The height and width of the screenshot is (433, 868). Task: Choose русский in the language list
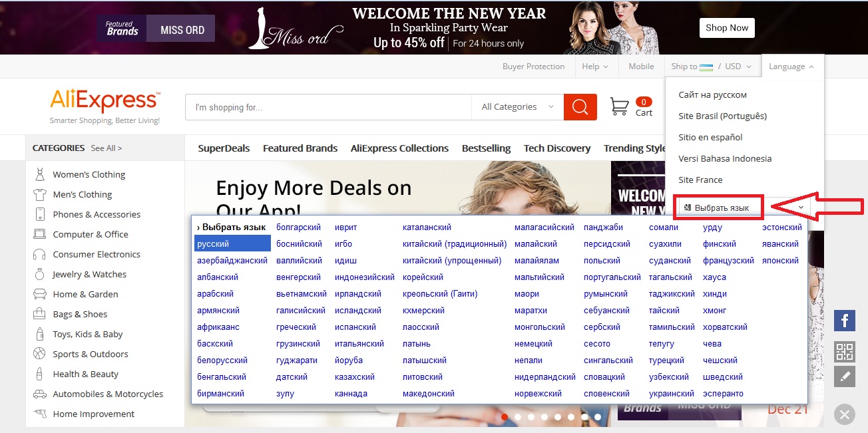232,244
